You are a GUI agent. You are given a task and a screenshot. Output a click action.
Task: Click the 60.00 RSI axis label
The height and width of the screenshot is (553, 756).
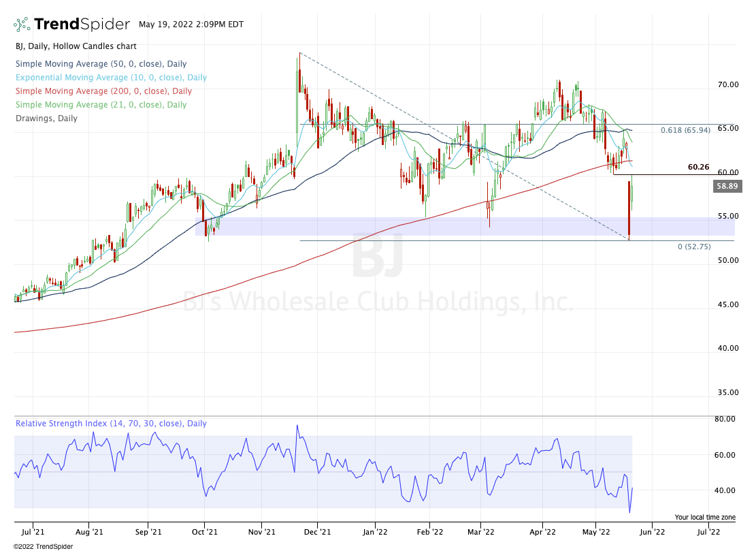(725, 454)
